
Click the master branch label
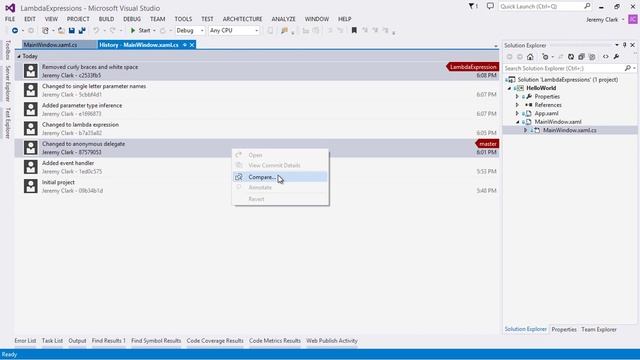[x=487, y=144]
